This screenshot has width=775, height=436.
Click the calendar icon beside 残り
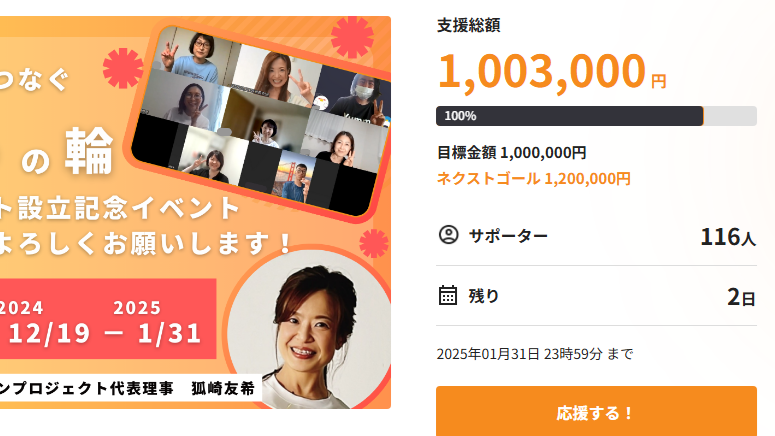448,295
